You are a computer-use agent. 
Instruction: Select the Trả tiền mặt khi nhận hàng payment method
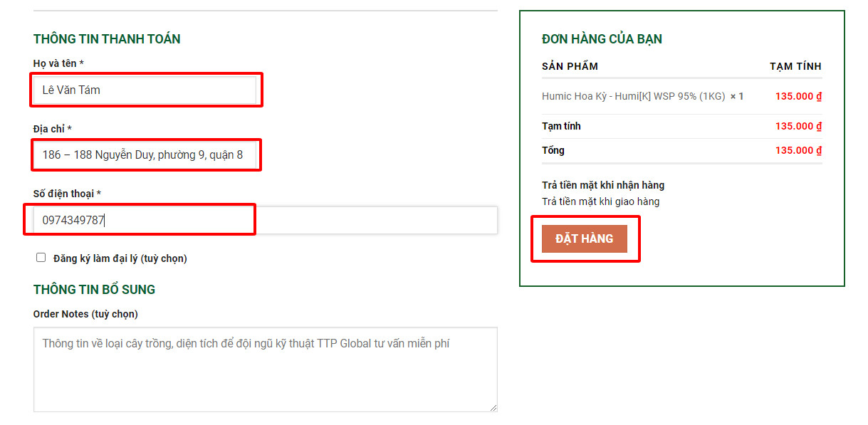click(x=602, y=184)
